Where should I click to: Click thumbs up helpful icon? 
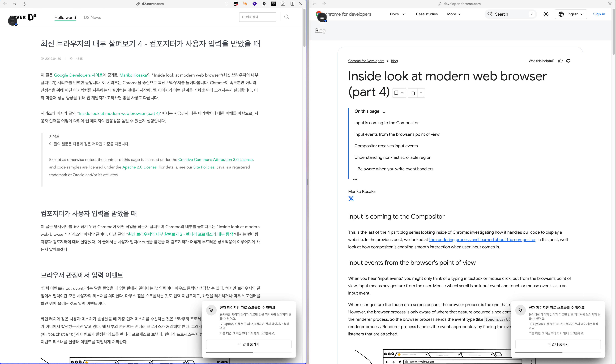pyautogui.click(x=560, y=61)
